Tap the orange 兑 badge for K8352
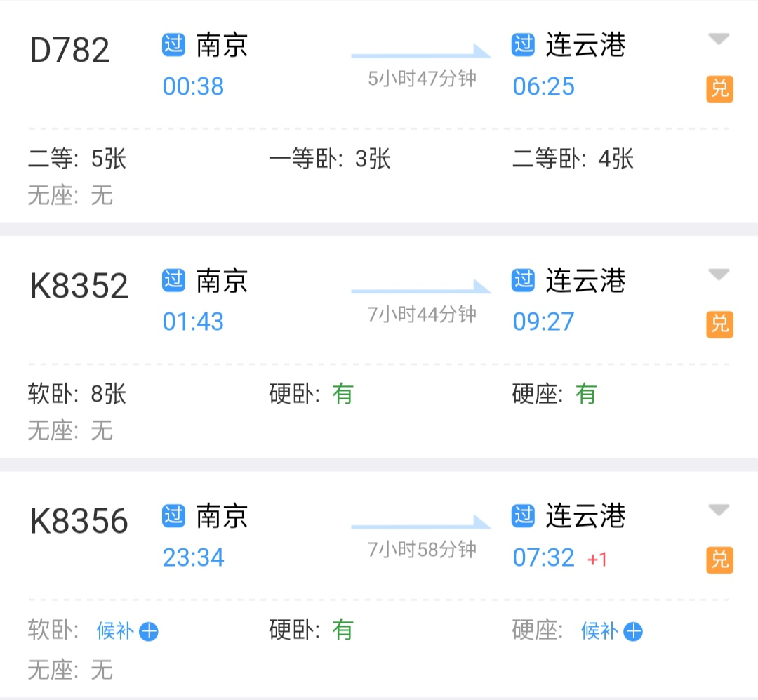 [719, 324]
